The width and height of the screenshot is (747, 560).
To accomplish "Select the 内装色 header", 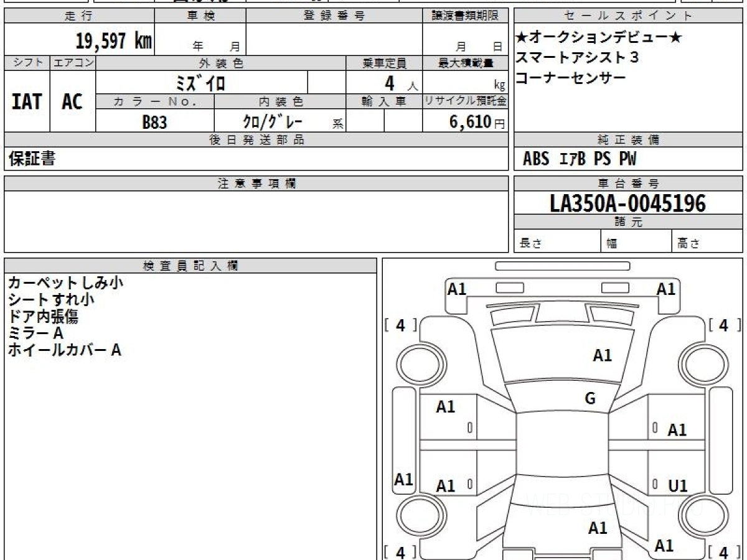I will pos(280,101).
